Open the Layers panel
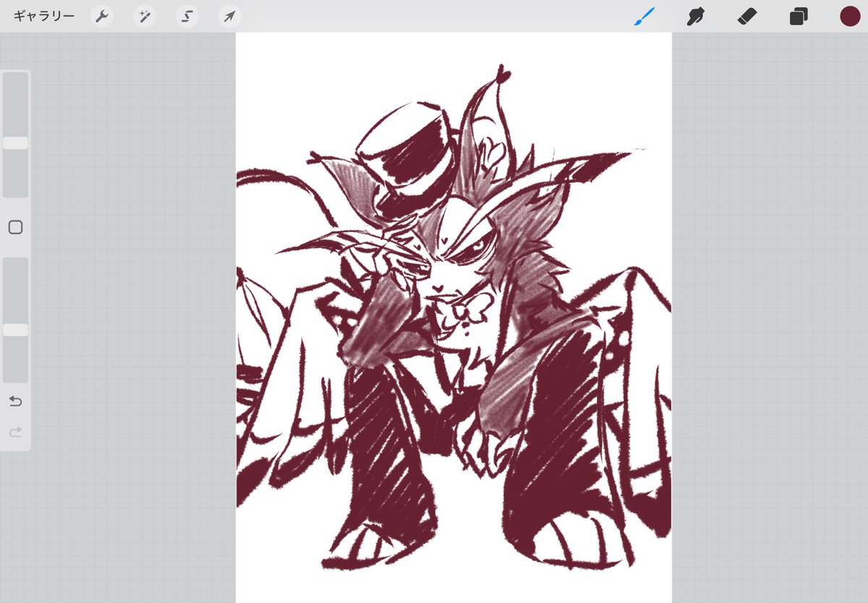The height and width of the screenshot is (603, 868). coord(799,16)
